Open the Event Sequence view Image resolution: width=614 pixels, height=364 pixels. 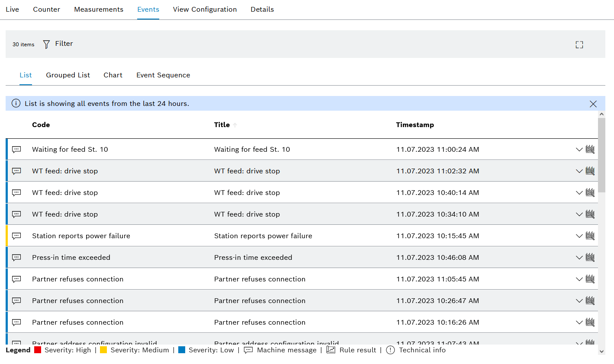click(163, 75)
